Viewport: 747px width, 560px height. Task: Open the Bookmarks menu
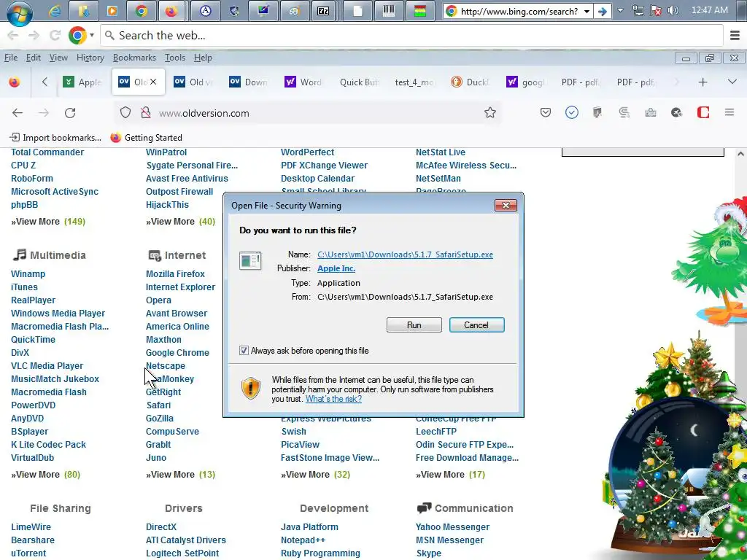(134, 58)
